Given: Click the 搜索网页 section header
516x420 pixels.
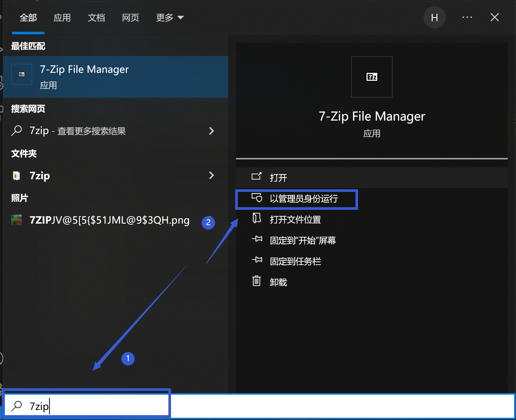Looking at the screenshot, I should tap(28, 109).
